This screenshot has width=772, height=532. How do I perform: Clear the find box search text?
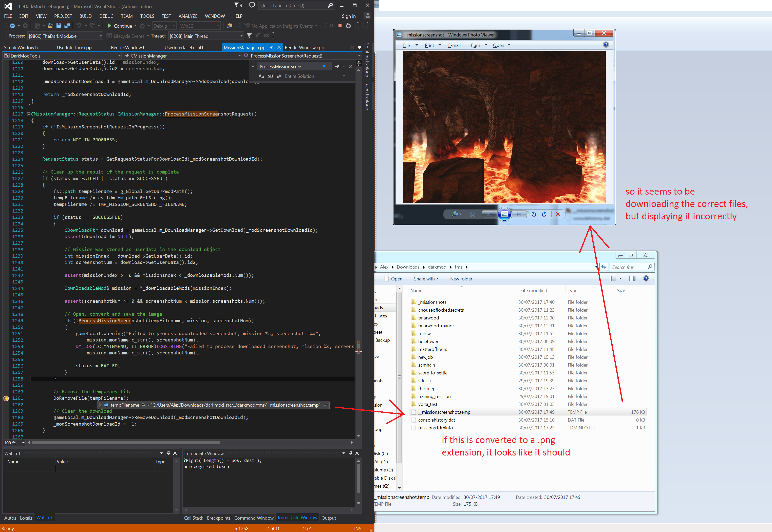(x=324, y=66)
